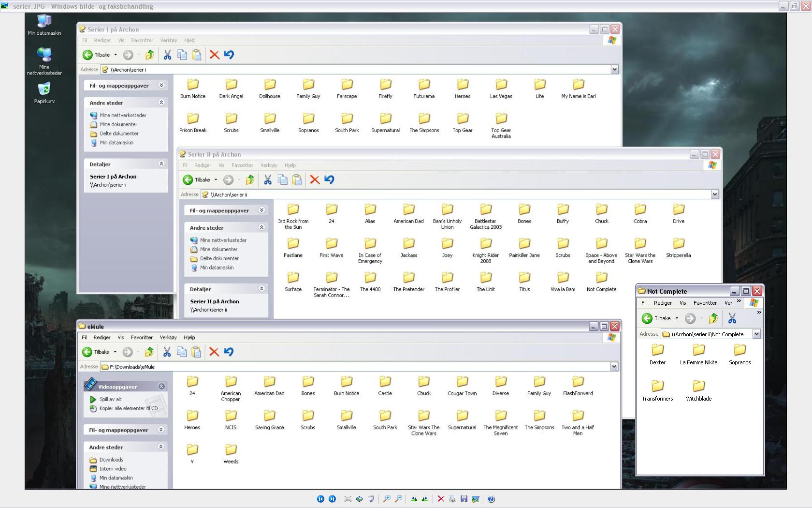The width and height of the screenshot is (812, 508).
Task: Select Cougar Town folder in eMule window
Action: (x=462, y=386)
